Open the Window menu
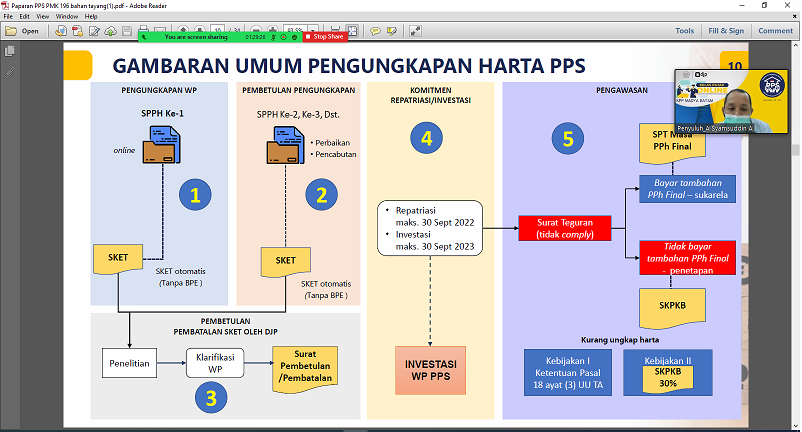 point(67,17)
